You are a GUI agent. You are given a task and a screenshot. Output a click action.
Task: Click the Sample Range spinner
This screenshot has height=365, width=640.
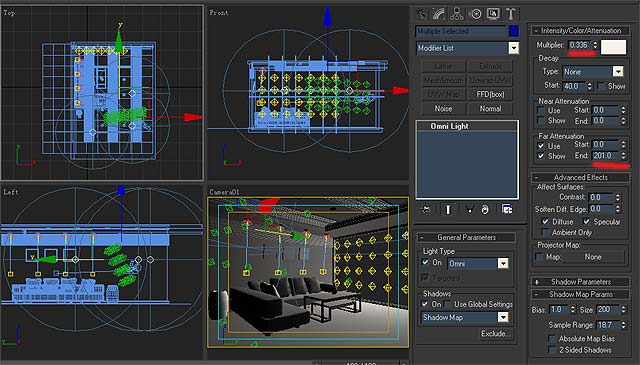[623, 325]
